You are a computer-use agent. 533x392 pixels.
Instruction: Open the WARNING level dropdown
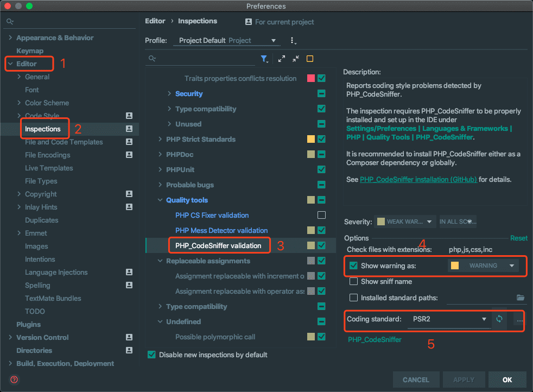point(483,265)
